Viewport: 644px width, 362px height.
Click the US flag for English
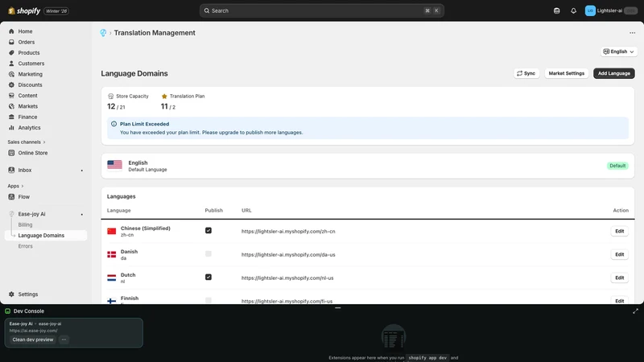tap(114, 165)
